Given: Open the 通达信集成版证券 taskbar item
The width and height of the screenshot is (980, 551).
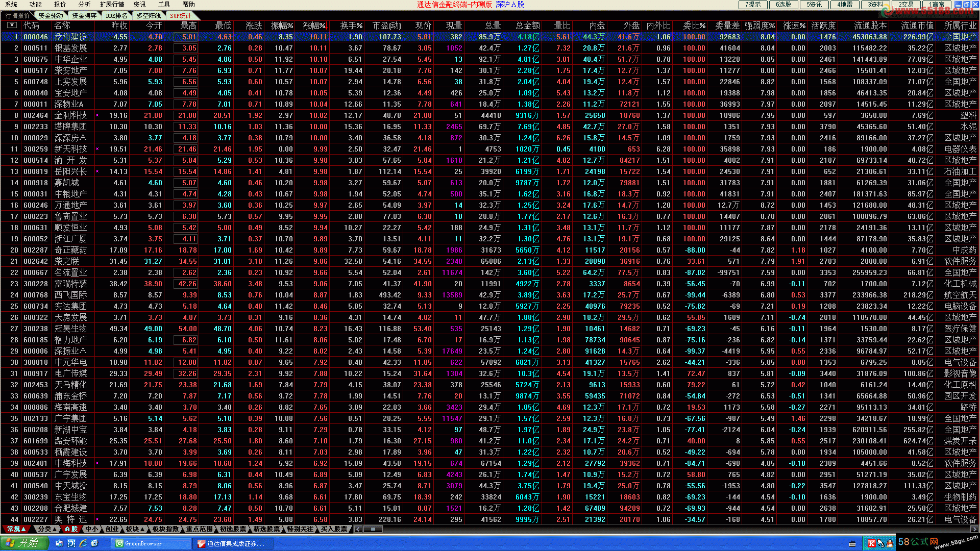Looking at the screenshot, I should [233, 543].
